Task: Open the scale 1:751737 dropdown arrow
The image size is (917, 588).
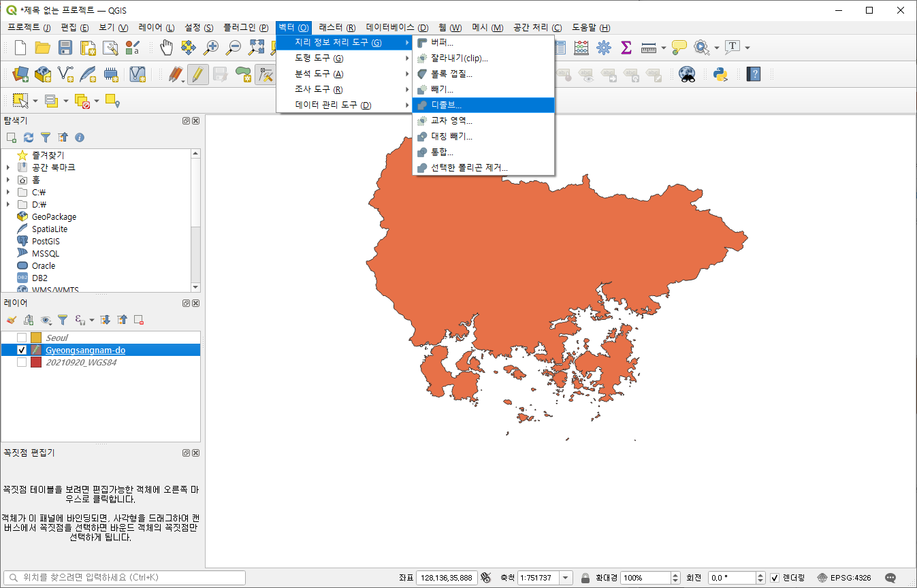Action: point(566,578)
